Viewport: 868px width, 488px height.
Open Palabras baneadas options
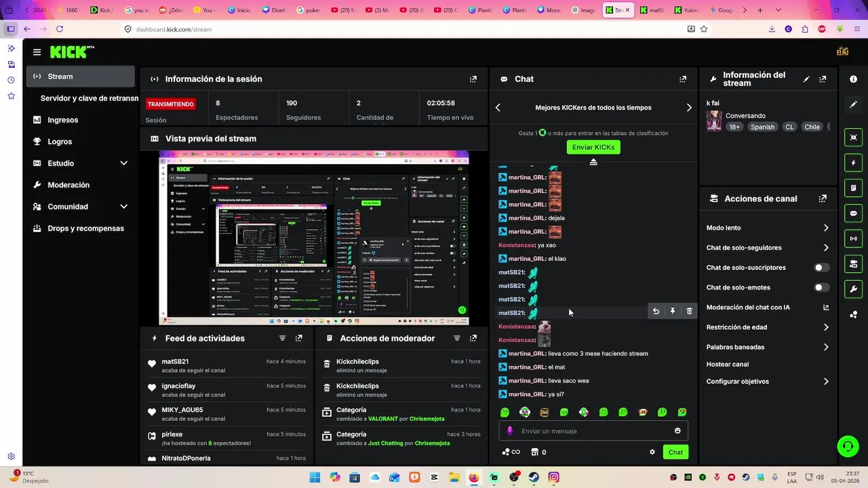[768, 347]
